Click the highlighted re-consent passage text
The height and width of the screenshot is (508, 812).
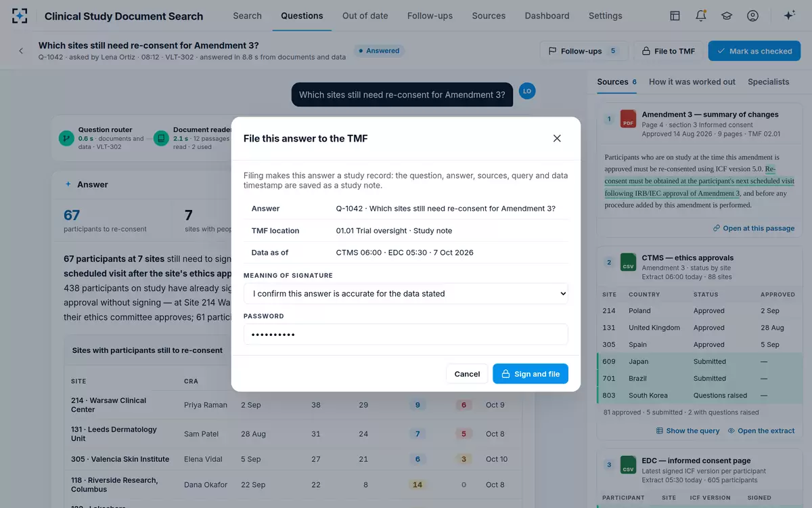coord(699,182)
